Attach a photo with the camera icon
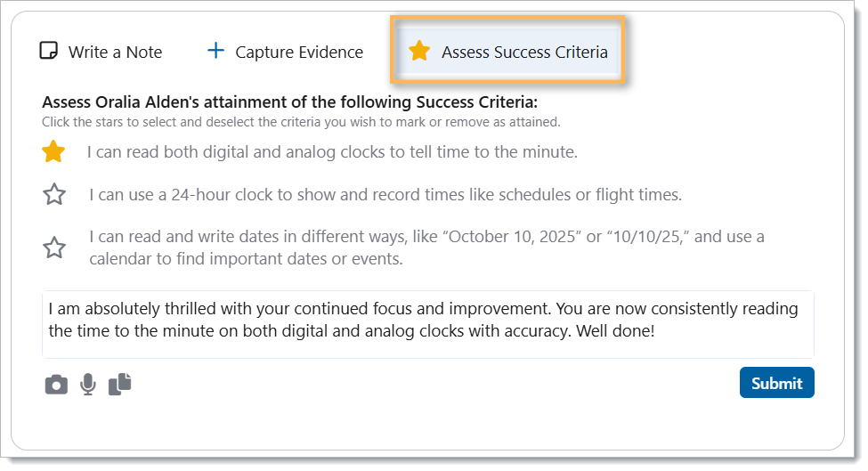 [56, 385]
